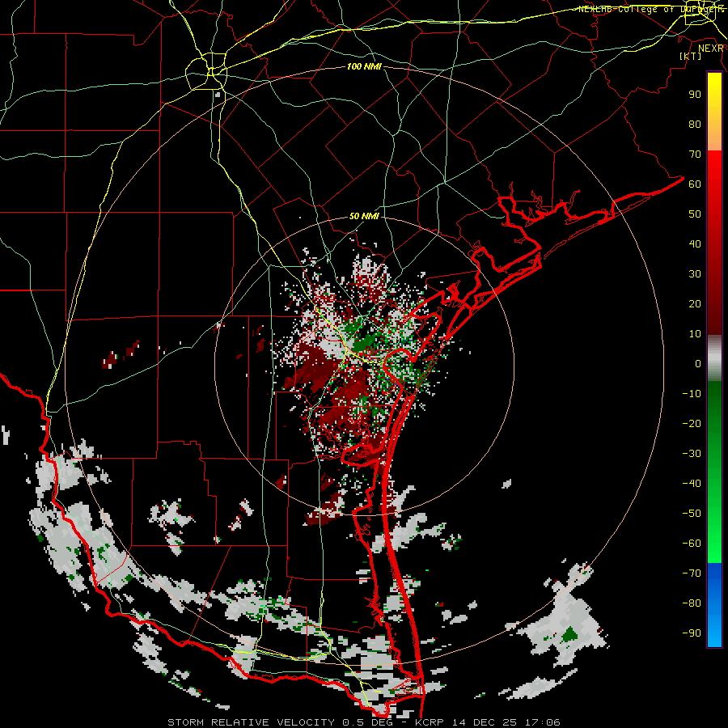Click the 0 value on velocity scale

tap(698, 364)
